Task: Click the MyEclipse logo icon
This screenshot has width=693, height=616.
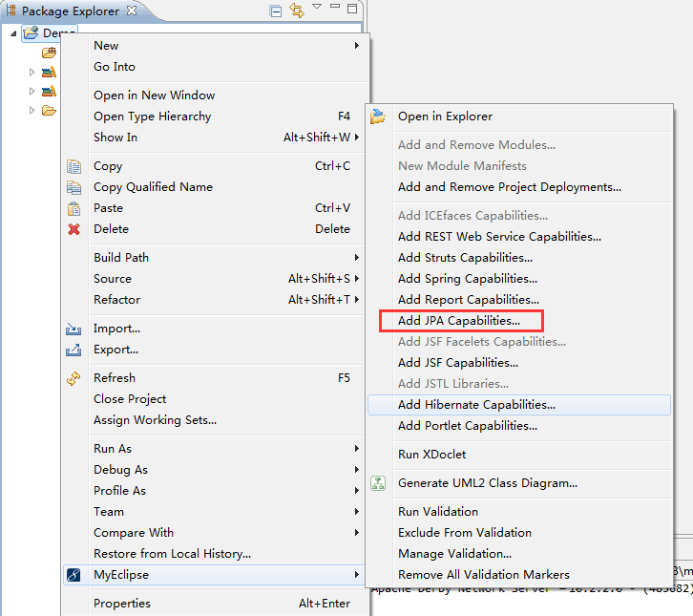Action: pos(73,575)
